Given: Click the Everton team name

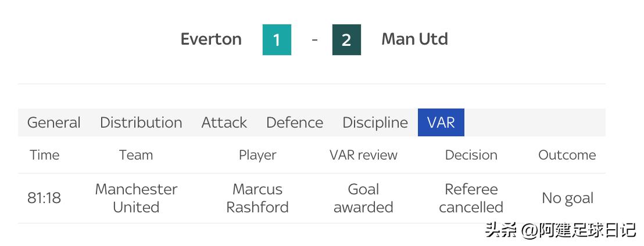Looking at the screenshot, I should point(211,39).
